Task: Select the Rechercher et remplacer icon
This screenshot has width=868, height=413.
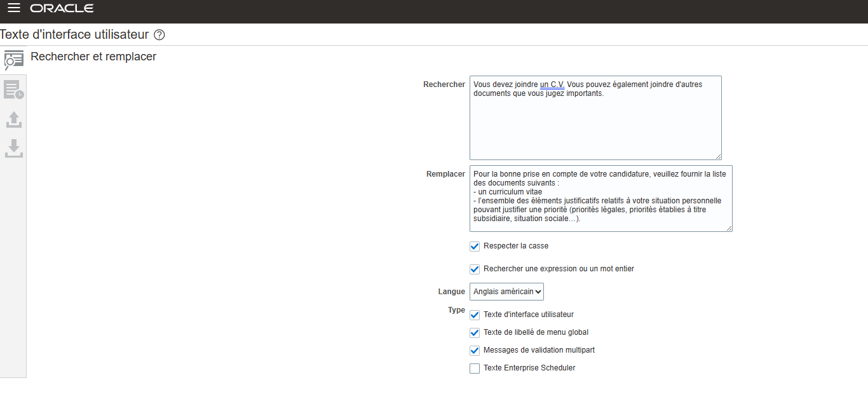Action: 13,60
